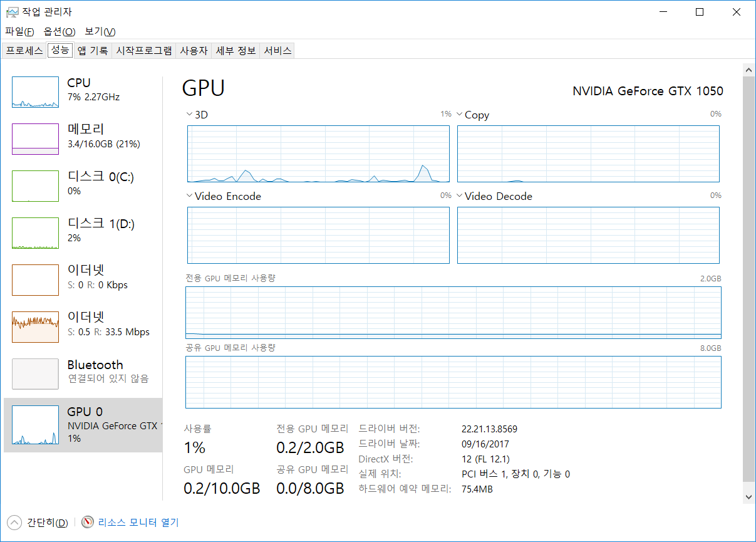Select the 디스크 1(D:) graph thumbnail
756x542 pixels.
[36, 233]
